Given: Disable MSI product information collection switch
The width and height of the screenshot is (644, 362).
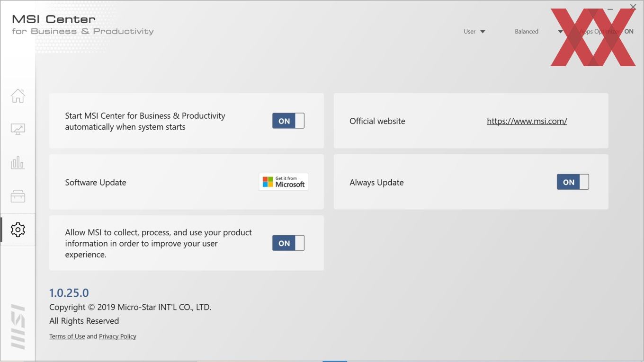Looking at the screenshot, I should pos(288,243).
